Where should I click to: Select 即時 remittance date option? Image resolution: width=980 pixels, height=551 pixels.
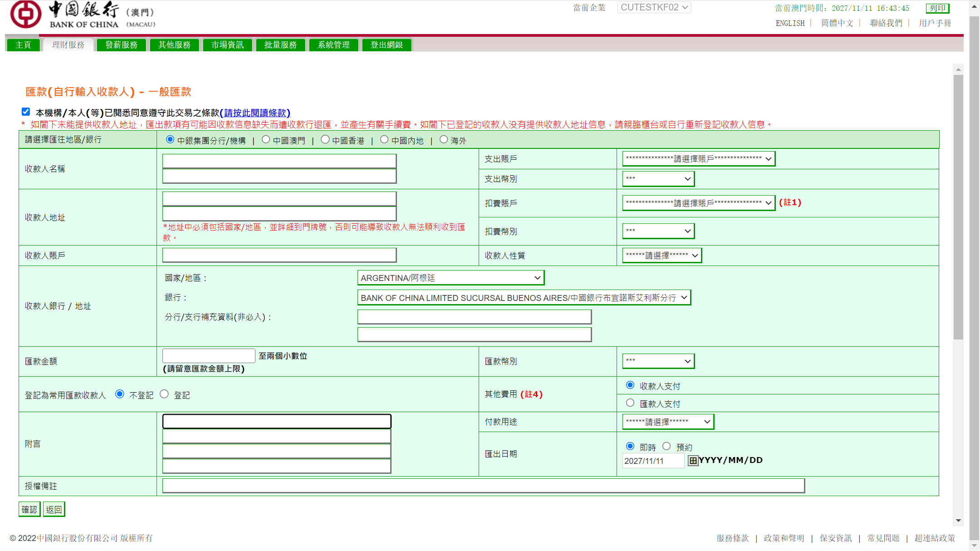point(630,446)
